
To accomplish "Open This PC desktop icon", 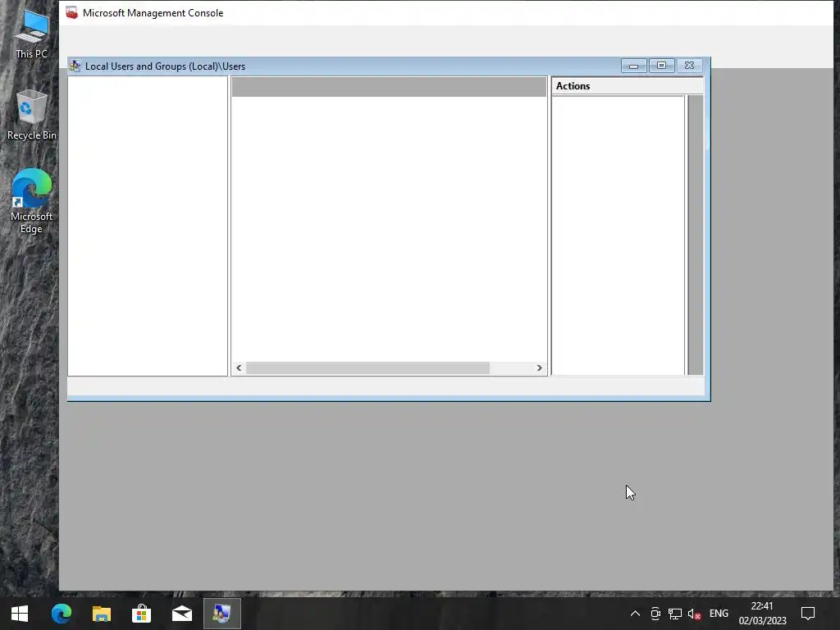I will tap(32, 34).
